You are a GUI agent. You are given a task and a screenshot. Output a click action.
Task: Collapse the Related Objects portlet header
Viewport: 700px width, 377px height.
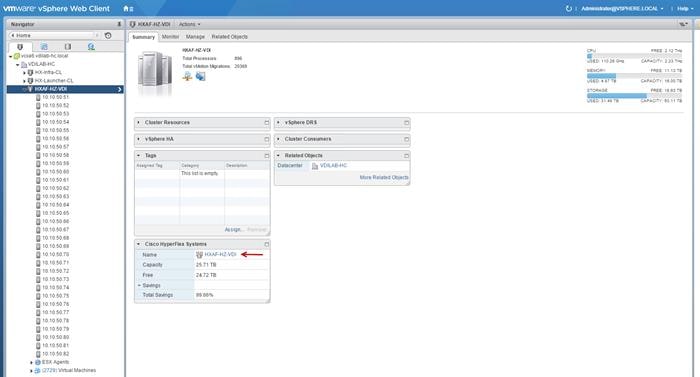click(278, 155)
